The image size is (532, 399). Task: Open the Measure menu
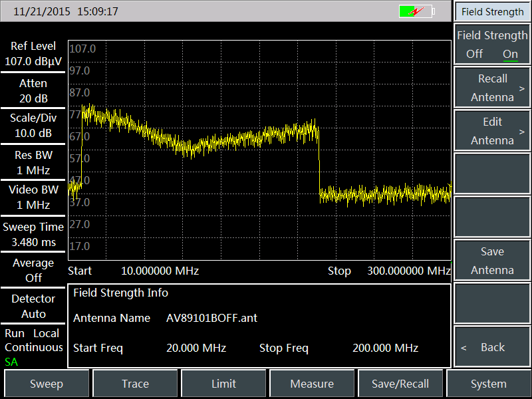[x=312, y=384]
